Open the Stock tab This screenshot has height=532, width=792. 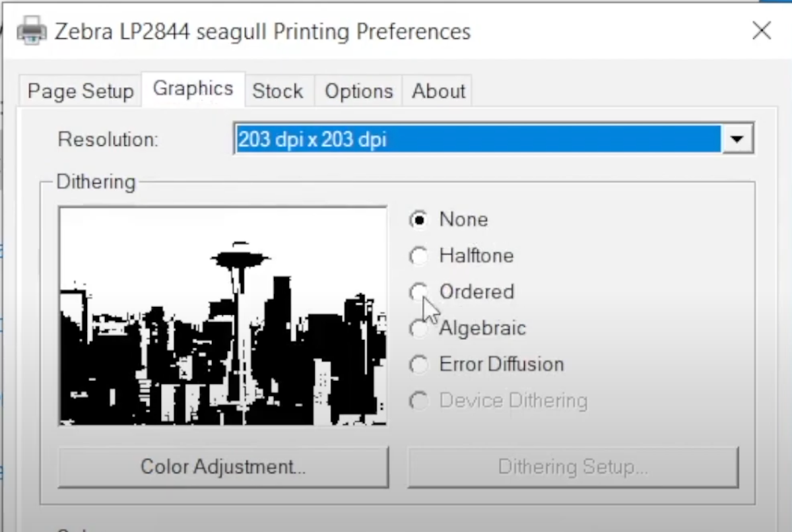278,91
